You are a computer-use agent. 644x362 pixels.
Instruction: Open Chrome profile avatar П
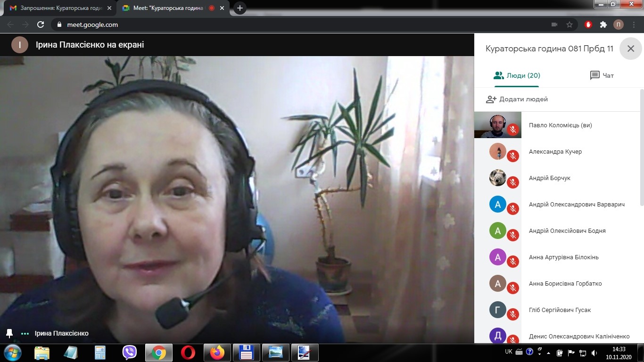coord(619,25)
